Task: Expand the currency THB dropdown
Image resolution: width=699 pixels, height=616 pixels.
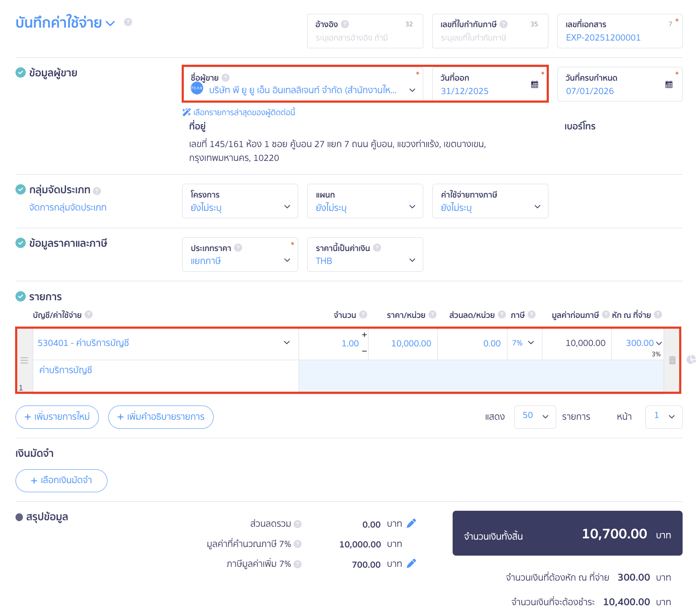Action: pos(365,255)
